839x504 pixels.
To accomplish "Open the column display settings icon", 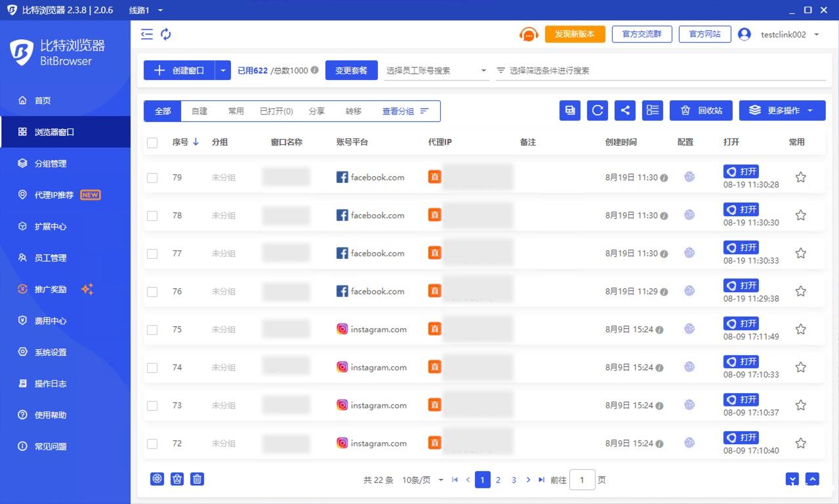I will (x=653, y=111).
